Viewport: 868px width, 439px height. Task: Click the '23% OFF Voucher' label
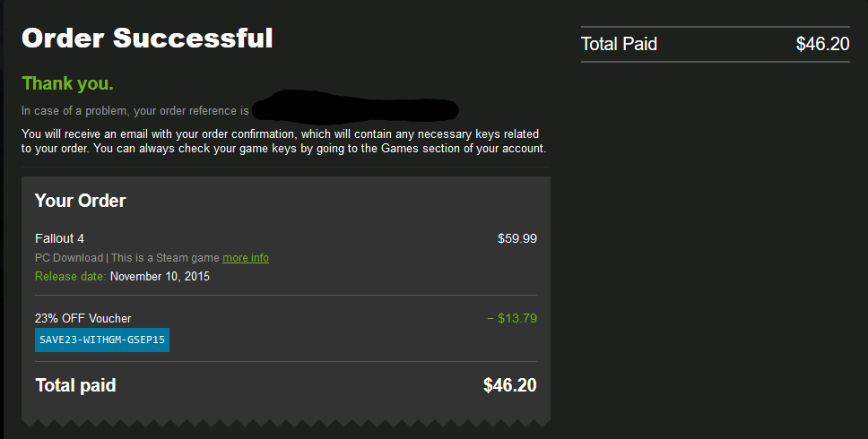pos(82,318)
